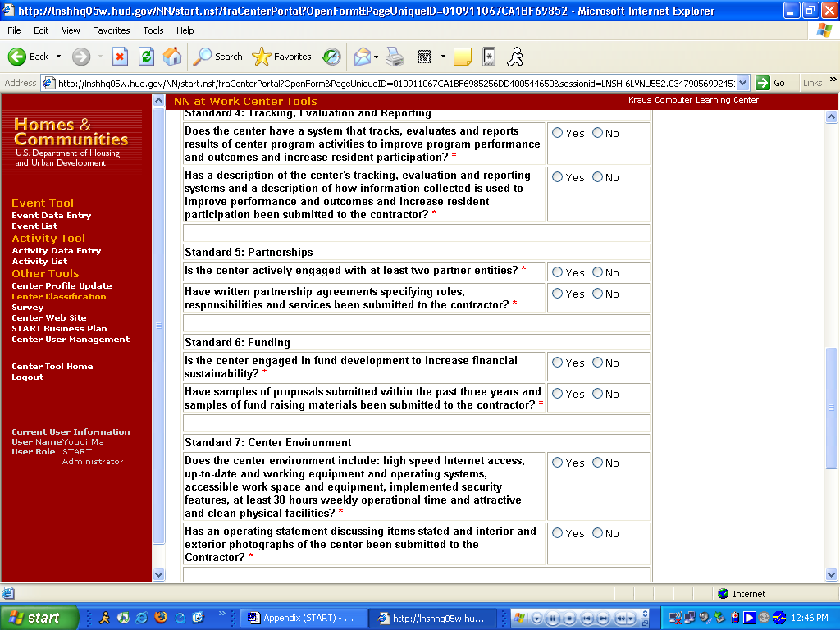The image size is (840, 630).
Task: Launch Internet Explorer from quick launch bar
Action: (x=141, y=618)
